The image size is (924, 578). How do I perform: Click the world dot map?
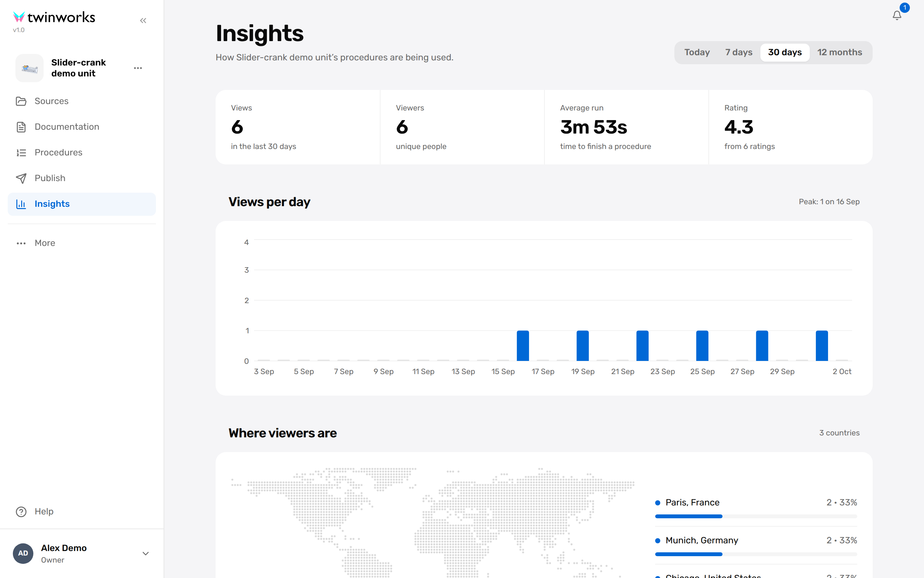pos(432,522)
